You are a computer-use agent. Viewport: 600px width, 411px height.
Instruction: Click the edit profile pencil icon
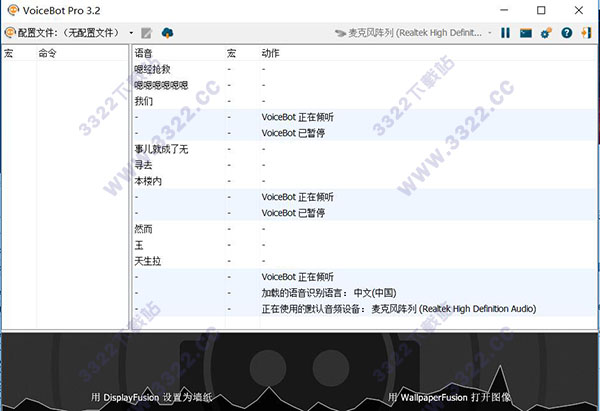tap(146, 33)
